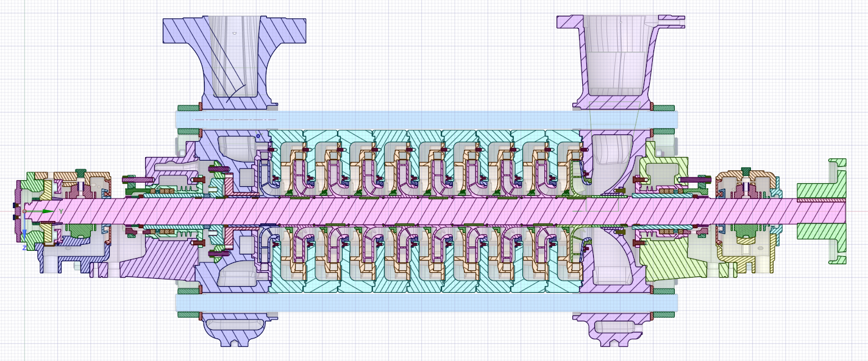Select the purple nozzle at top right

point(621,61)
